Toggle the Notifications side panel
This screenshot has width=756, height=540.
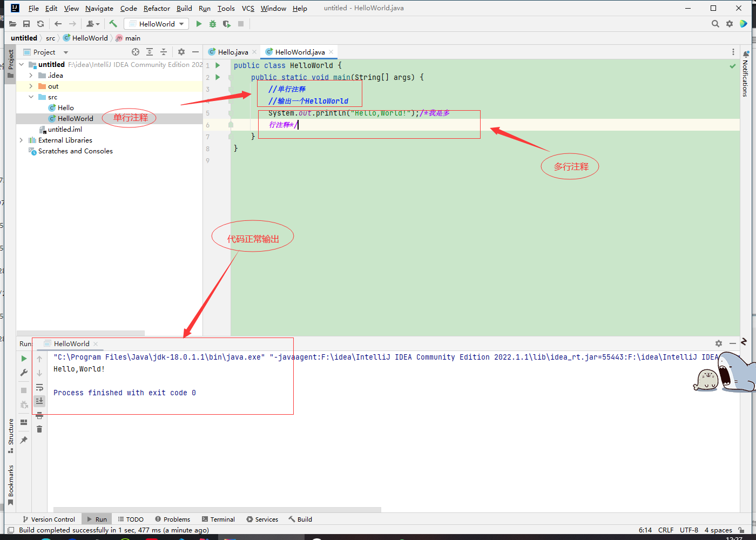click(746, 74)
